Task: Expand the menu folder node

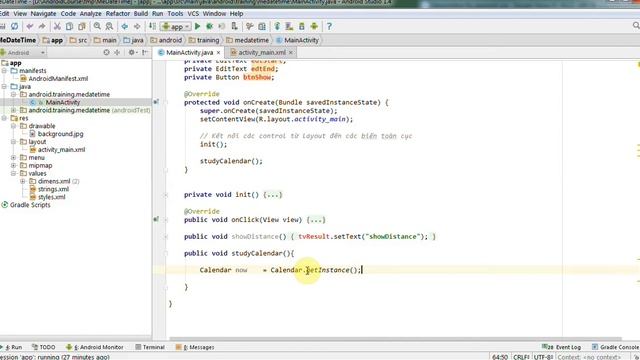Action: [13, 158]
